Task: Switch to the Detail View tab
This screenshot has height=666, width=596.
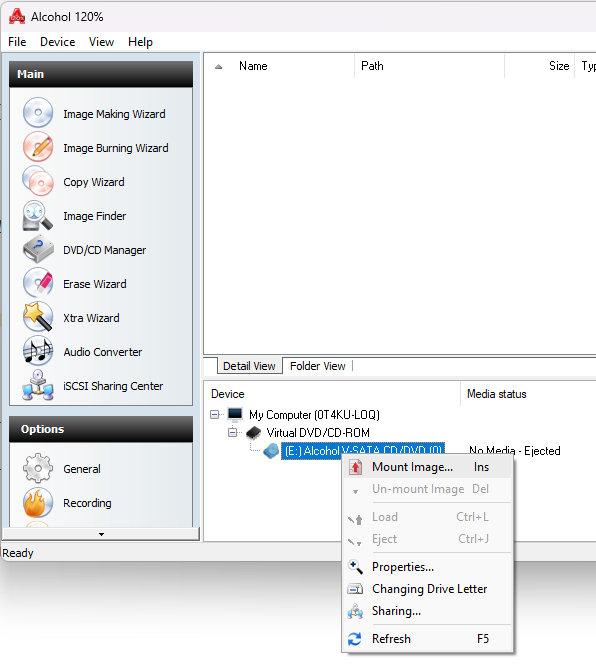Action: coord(249,366)
